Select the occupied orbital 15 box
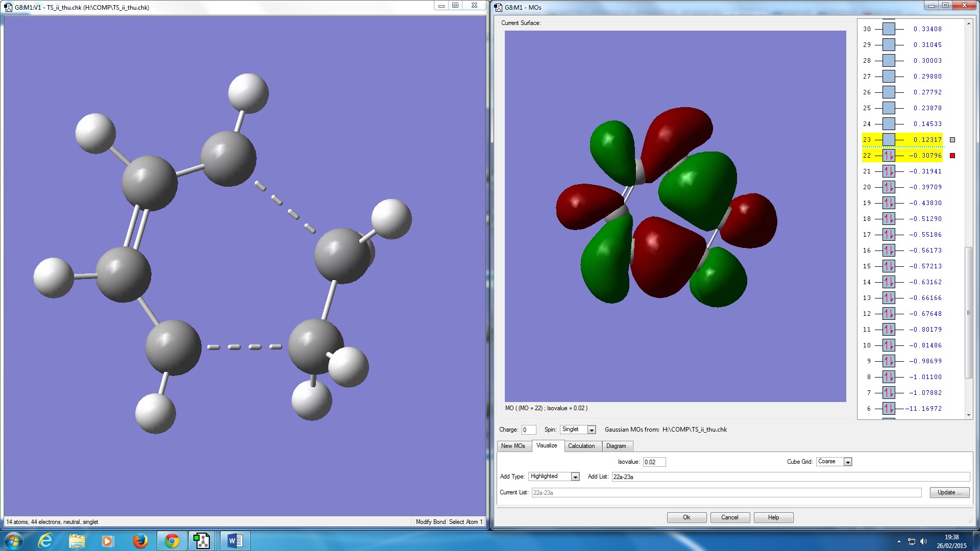This screenshot has width=980, height=551. click(x=889, y=266)
